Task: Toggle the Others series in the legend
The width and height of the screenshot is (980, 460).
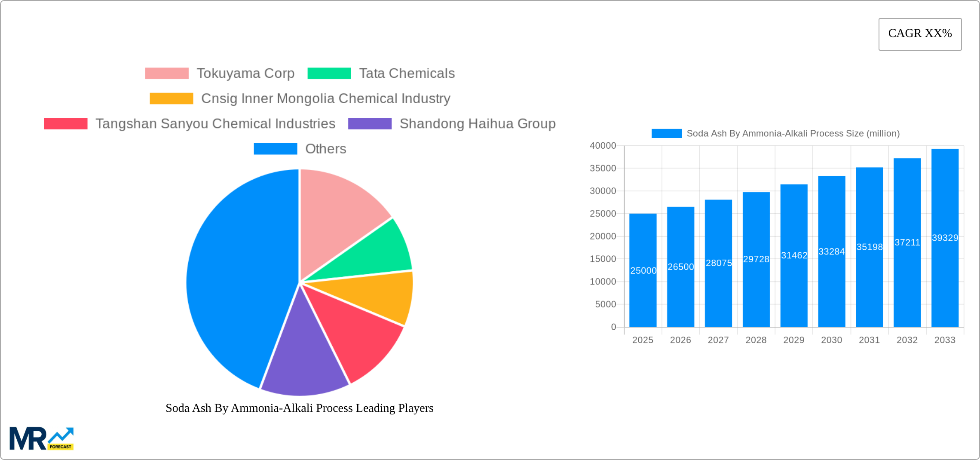Action: click(276, 149)
